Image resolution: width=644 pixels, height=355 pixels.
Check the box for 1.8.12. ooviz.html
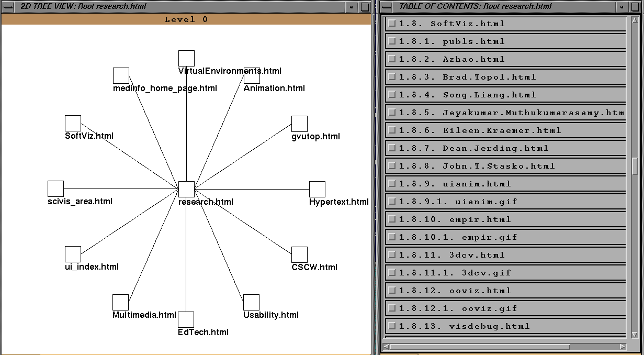point(392,291)
